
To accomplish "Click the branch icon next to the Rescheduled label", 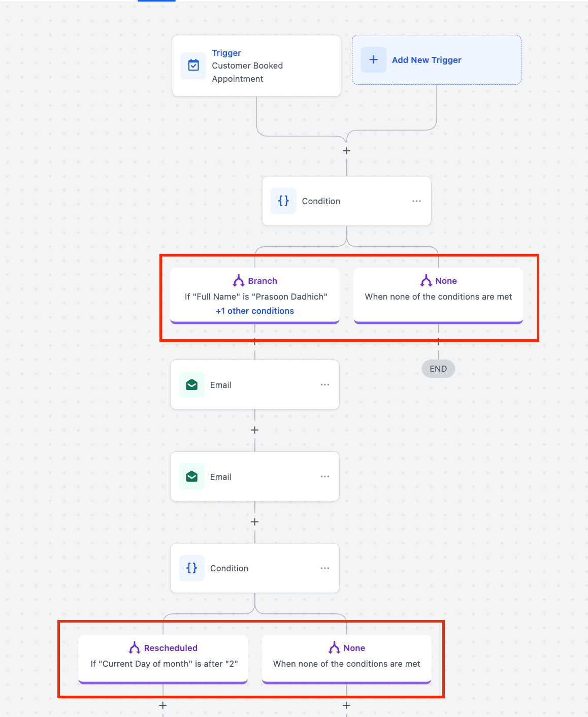I will coord(135,648).
